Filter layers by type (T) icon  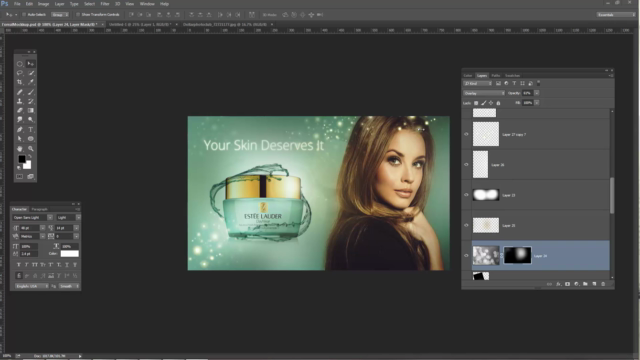coord(514,83)
